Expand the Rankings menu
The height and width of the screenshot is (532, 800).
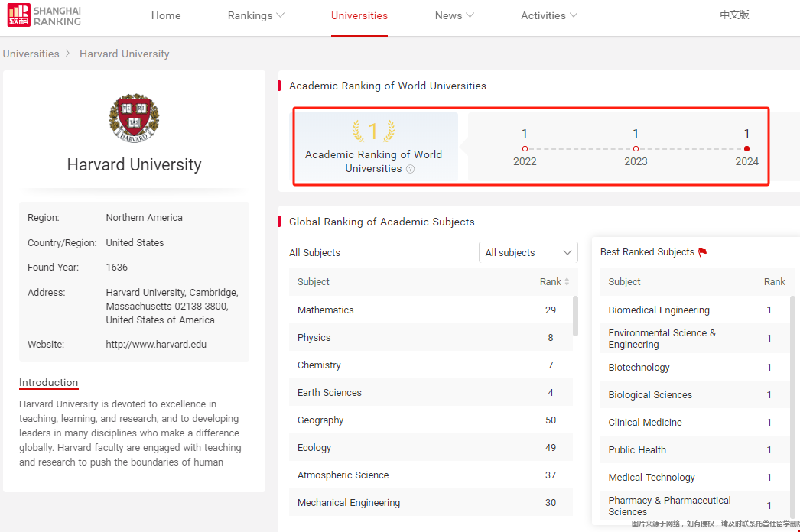pos(255,15)
